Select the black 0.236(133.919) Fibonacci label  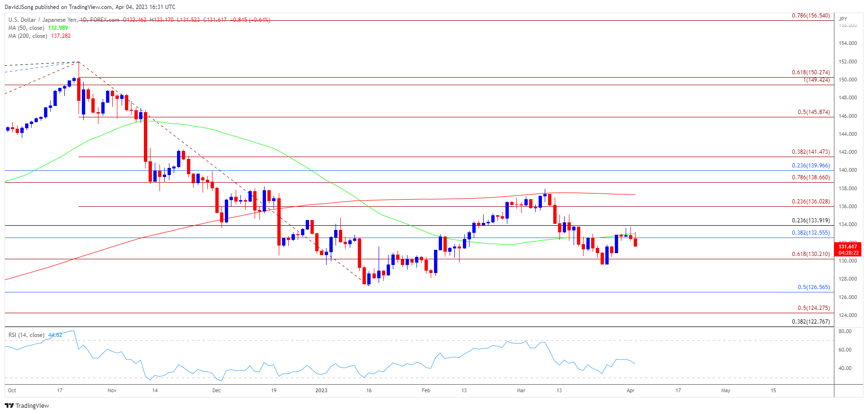811,220
